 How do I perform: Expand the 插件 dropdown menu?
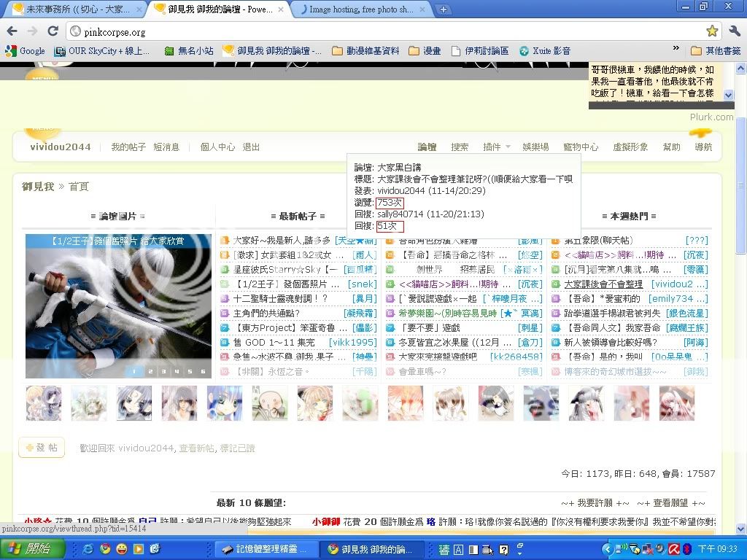(496, 147)
